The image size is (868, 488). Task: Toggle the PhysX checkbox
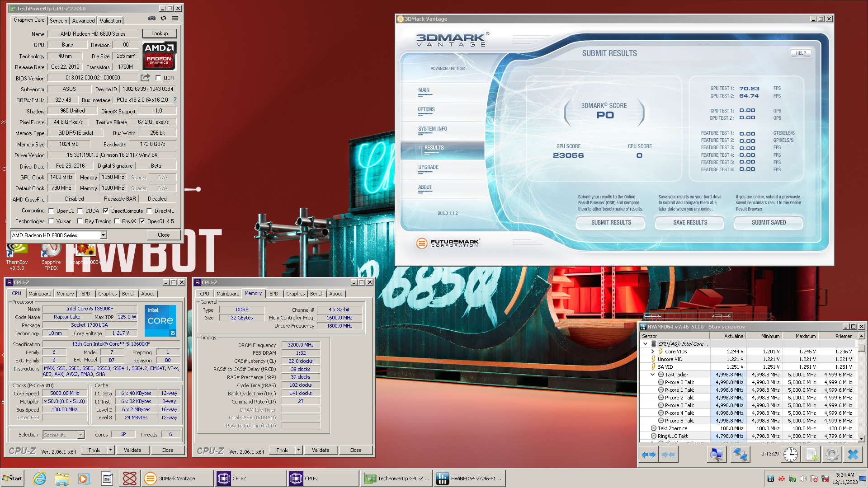(x=117, y=221)
